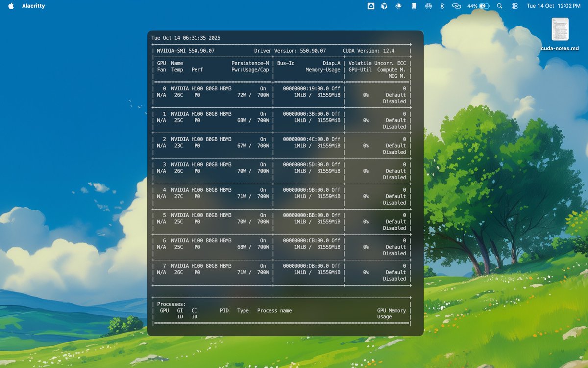This screenshot has height=368, width=588.
Task: Open the Alacritty app menu
Action: click(33, 6)
